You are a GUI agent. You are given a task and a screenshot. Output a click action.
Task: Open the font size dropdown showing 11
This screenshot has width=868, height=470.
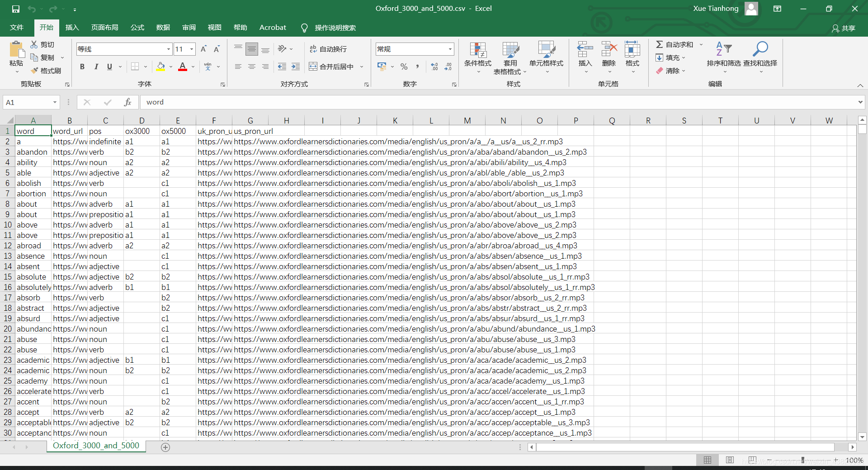point(192,49)
